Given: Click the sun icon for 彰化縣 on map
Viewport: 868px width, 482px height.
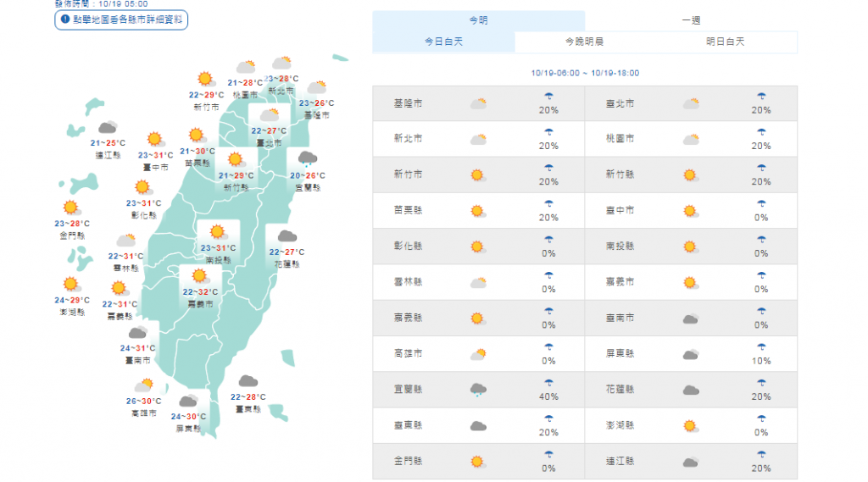Looking at the screenshot, I should [142, 187].
